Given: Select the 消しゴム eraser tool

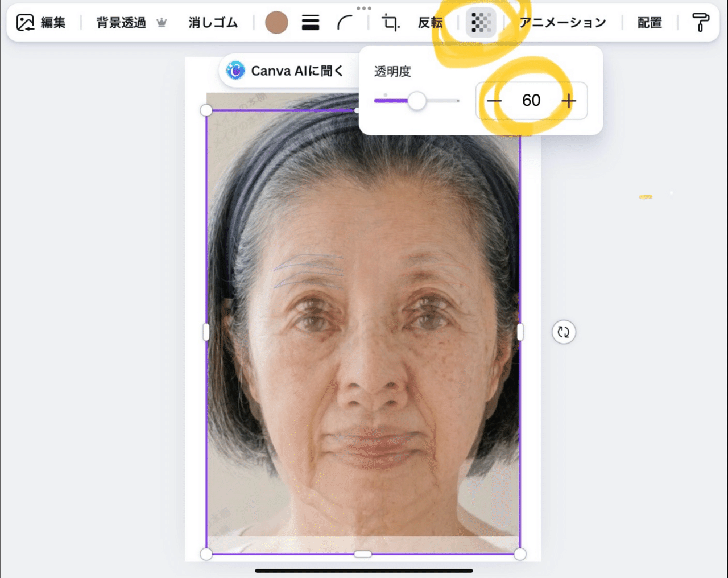Looking at the screenshot, I should tap(213, 23).
